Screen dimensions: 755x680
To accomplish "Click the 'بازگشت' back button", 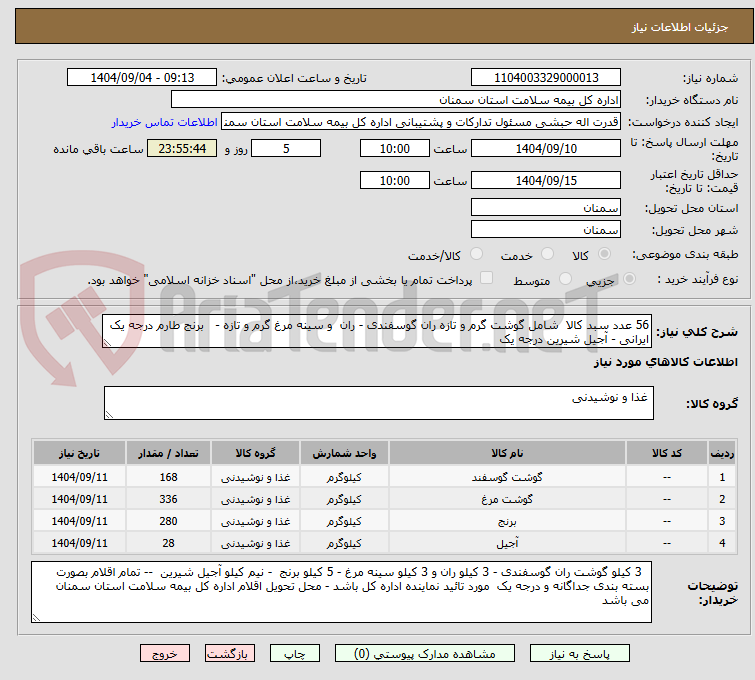I will tap(230, 654).
